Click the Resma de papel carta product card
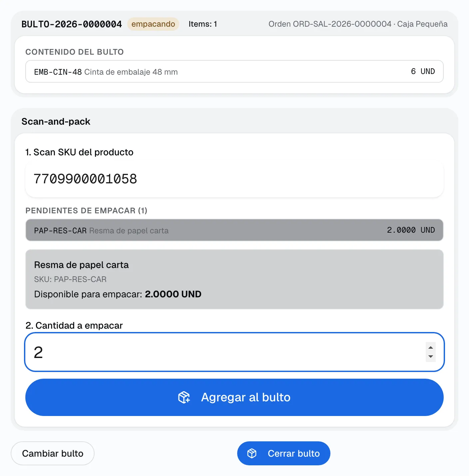469x476 pixels. click(x=234, y=279)
